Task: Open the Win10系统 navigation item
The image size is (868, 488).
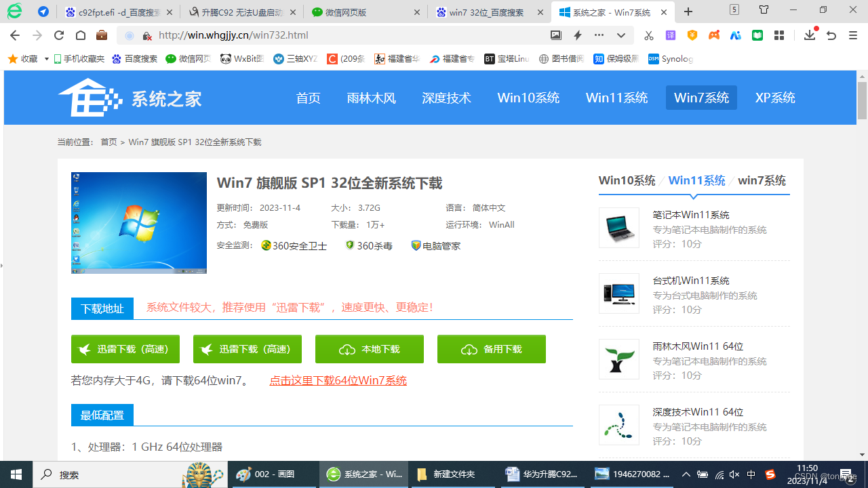Action: (x=528, y=98)
